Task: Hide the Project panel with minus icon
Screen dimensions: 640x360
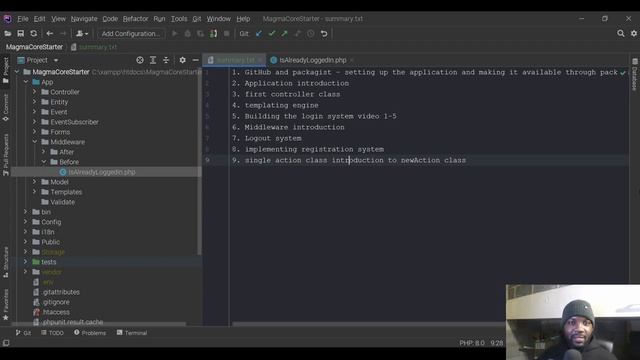Action: (x=196, y=60)
